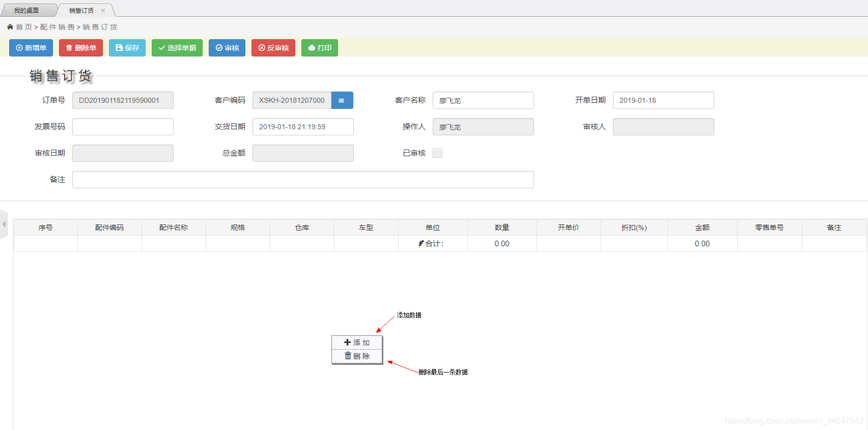Print the order with 打印 button
This screenshot has height=430, width=868.
tap(320, 48)
